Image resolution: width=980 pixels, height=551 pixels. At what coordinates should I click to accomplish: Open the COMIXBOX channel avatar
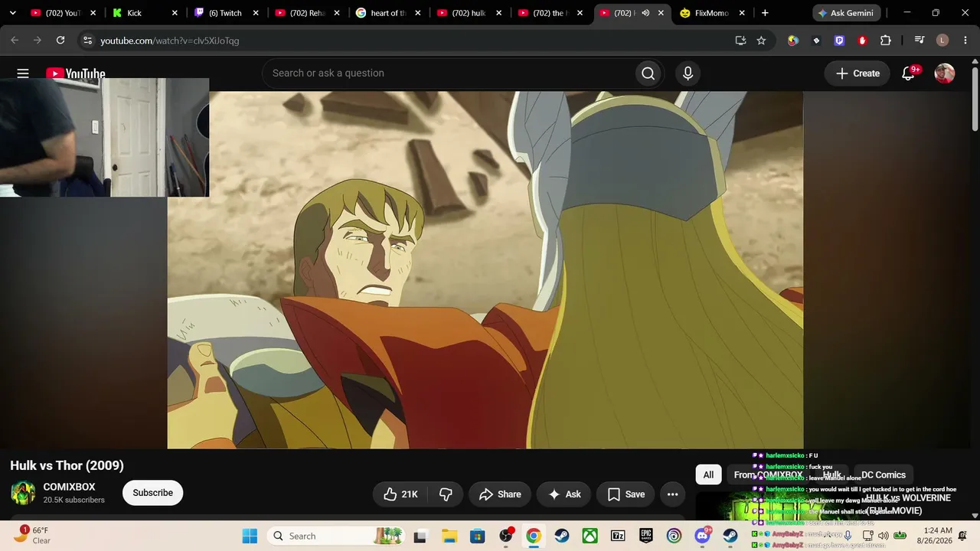pos(23,493)
